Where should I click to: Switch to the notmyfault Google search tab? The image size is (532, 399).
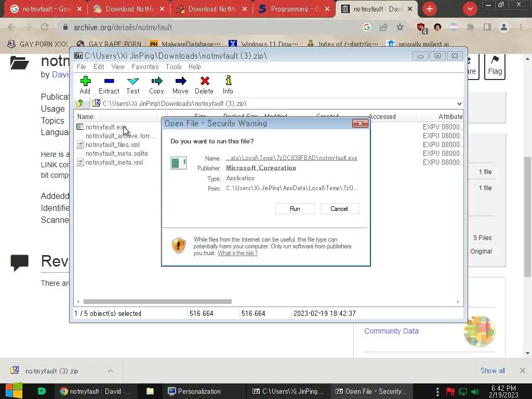coord(46,9)
